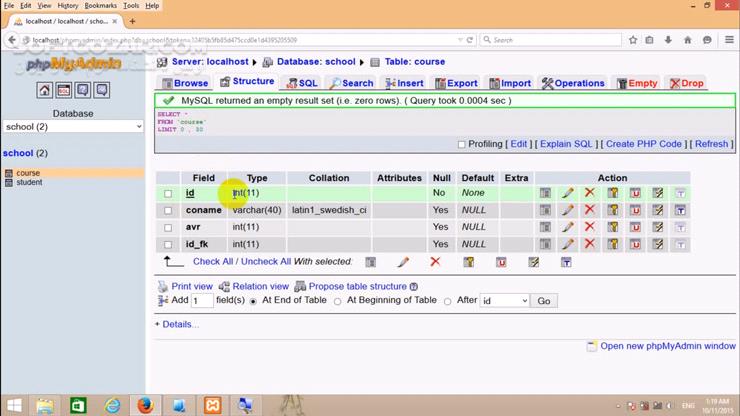
Task: Click the Refresh link
Action: (x=711, y=144)
